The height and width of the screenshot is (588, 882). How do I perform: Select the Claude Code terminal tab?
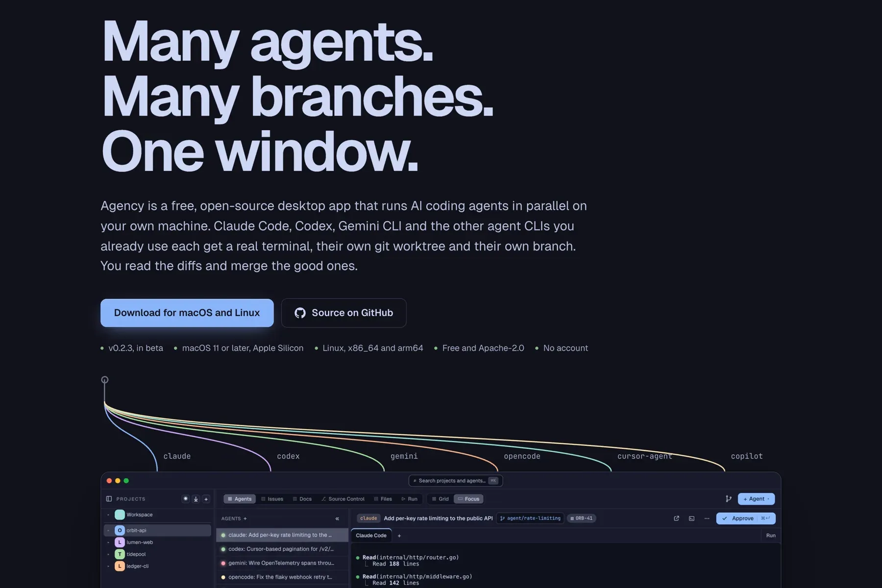371,535
